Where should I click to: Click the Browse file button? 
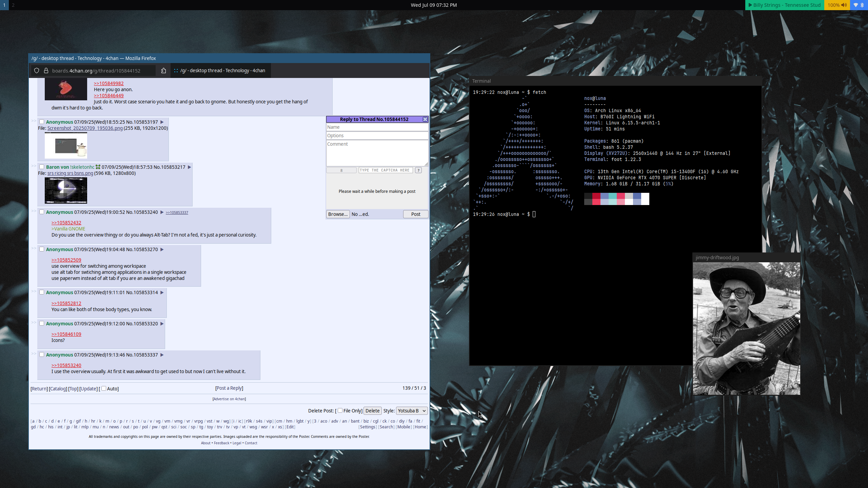point(338,214)
